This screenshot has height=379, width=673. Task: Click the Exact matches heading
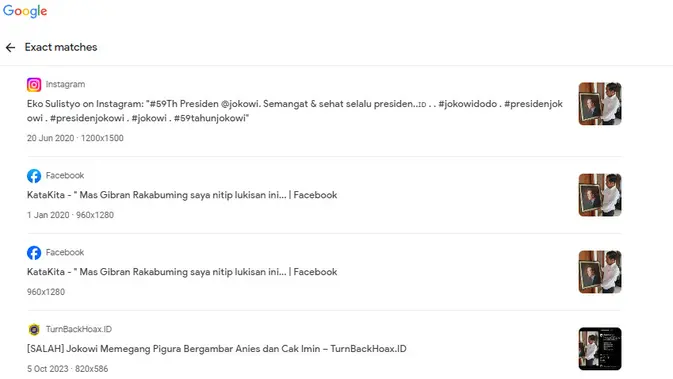(x=61, y=47)
